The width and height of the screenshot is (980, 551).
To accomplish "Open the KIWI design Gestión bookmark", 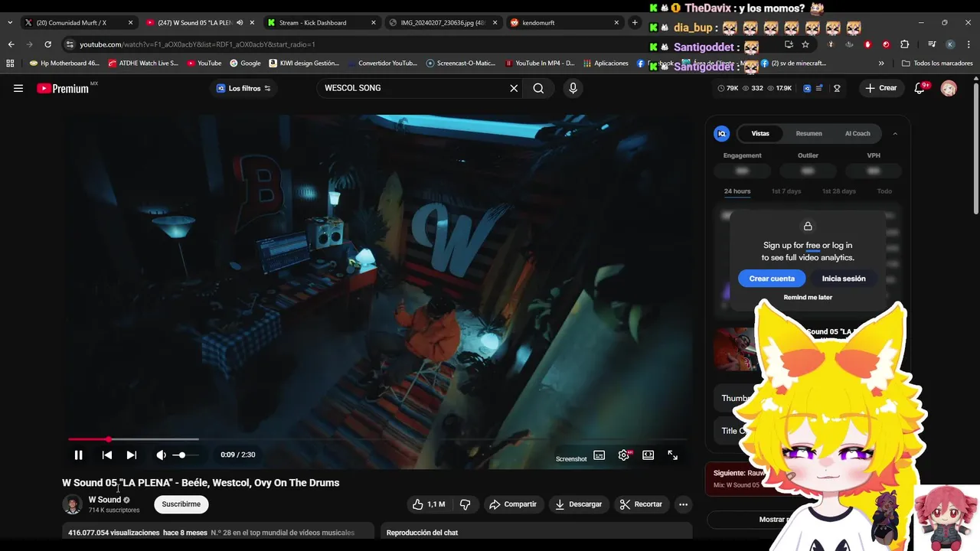I will pyautogui.click(x=303, y=64).
